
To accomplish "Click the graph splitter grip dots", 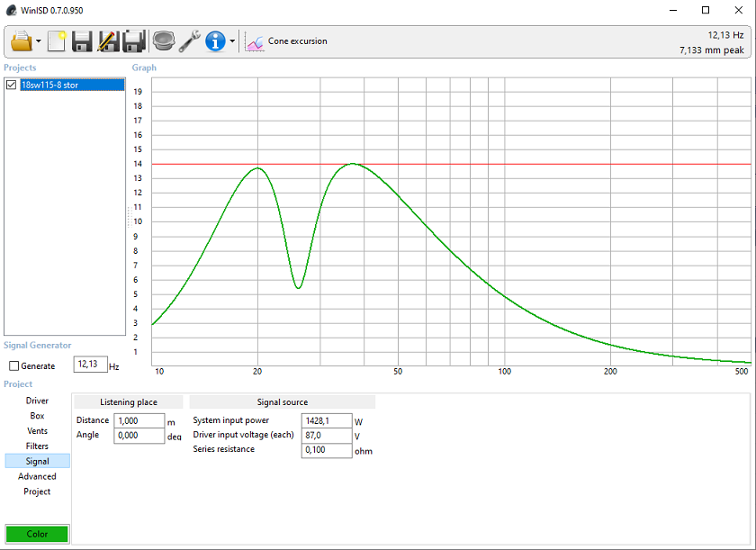I will pos(130,217).
